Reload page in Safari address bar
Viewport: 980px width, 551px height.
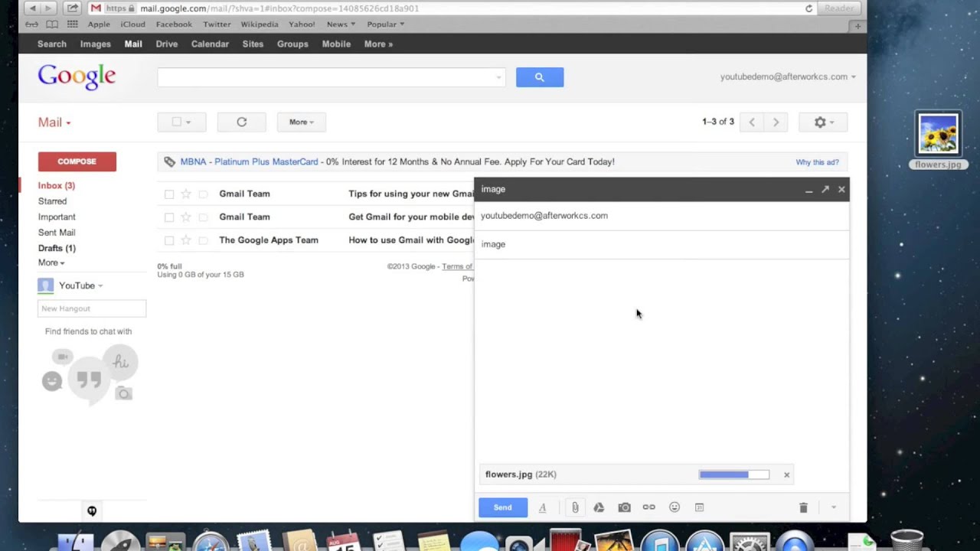pos(808,8)
